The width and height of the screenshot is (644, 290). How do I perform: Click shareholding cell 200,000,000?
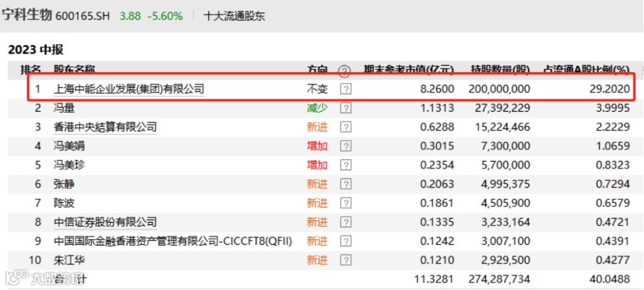click(x=500, y=89)
